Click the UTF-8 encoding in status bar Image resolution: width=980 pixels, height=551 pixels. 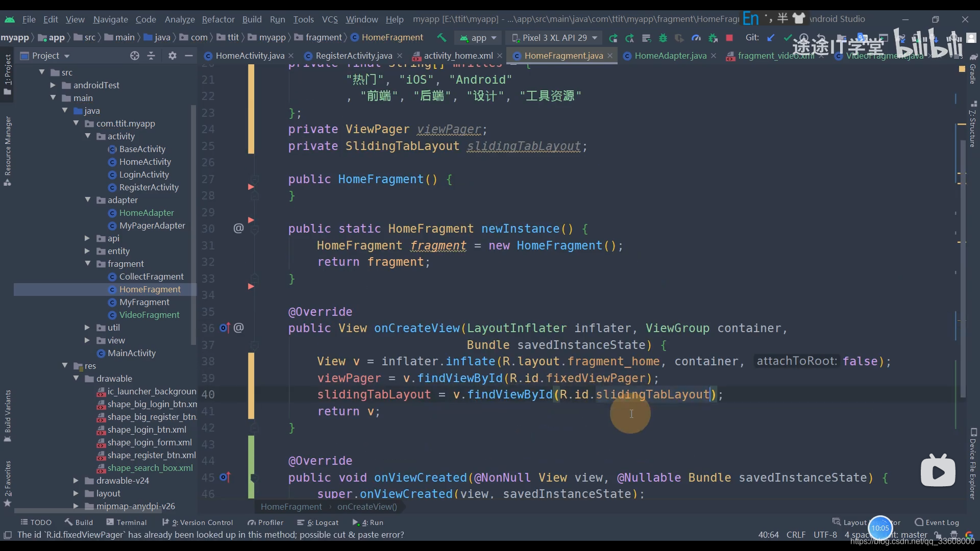[x=825, y=535]
